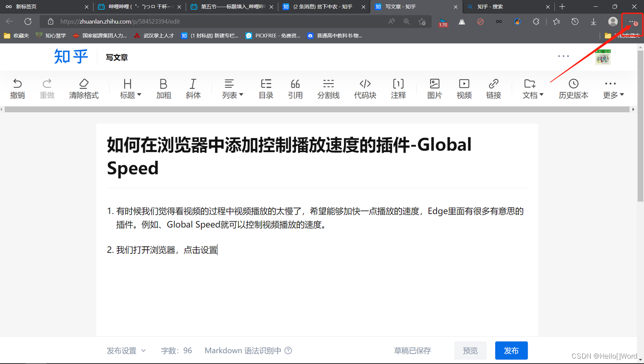Switch to the 新标签页 tab
Viewport: 644px width, 364px height.
[47, 7]
